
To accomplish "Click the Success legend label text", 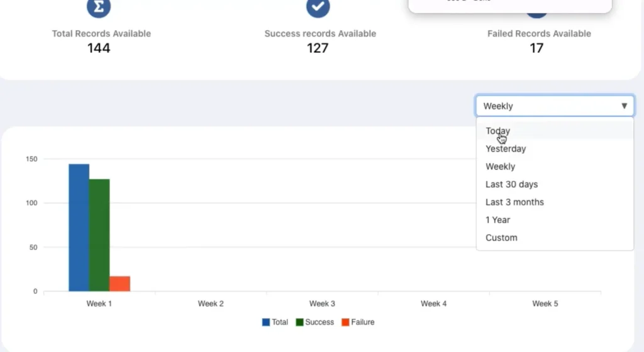I will coord(319,322).
